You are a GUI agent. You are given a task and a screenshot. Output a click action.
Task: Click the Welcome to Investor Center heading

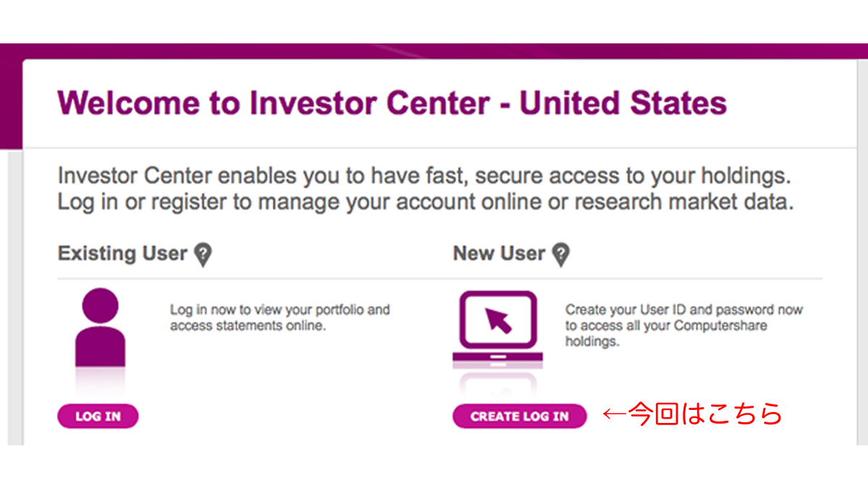coord(391,103)
